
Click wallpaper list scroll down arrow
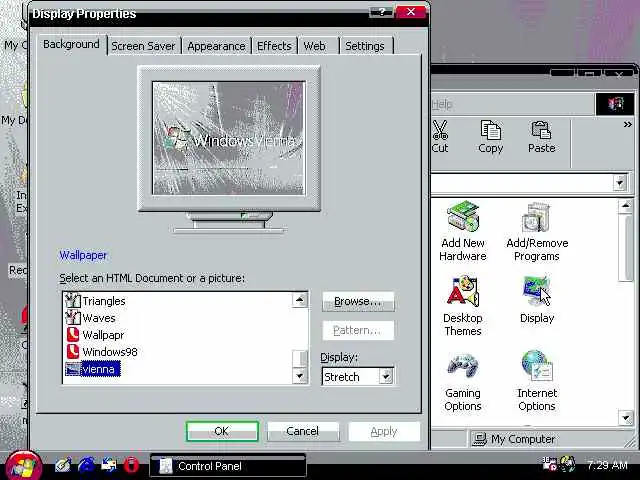(300, 376)
